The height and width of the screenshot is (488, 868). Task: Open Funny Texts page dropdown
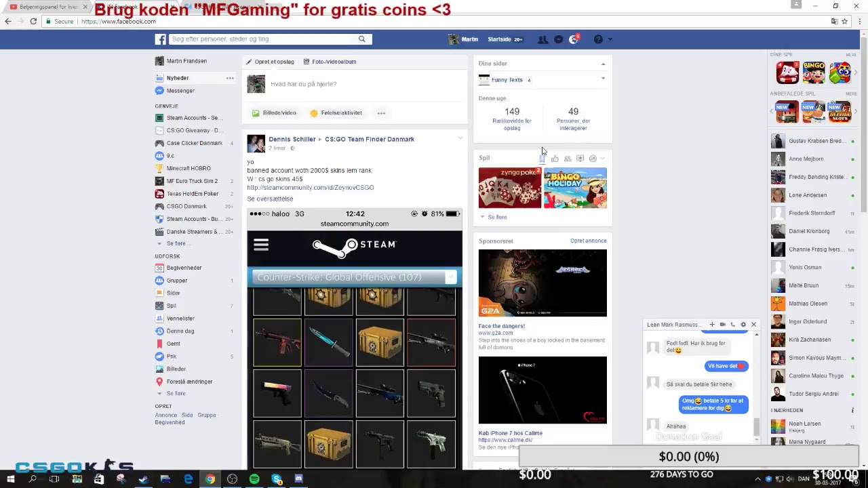603,79
